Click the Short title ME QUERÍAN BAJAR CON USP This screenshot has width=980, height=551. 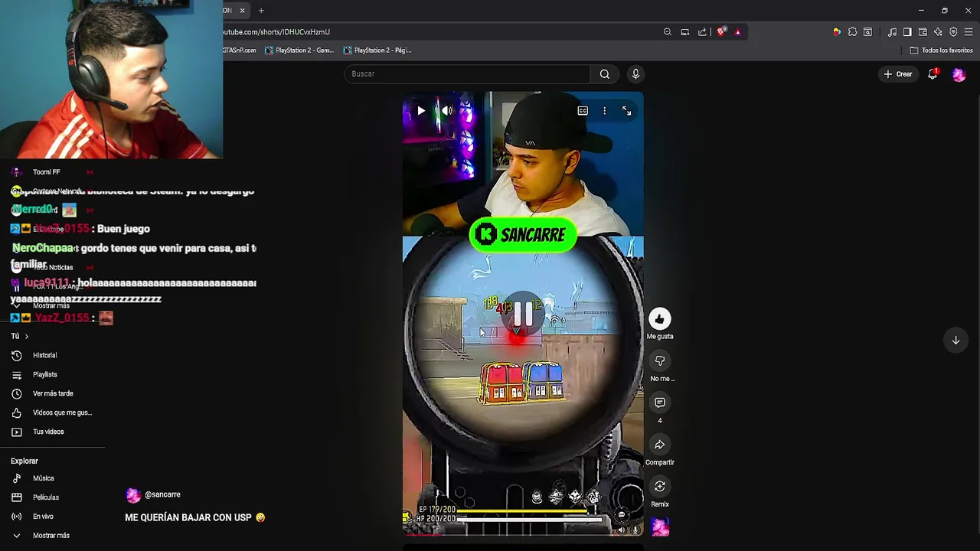click(195, 517)
